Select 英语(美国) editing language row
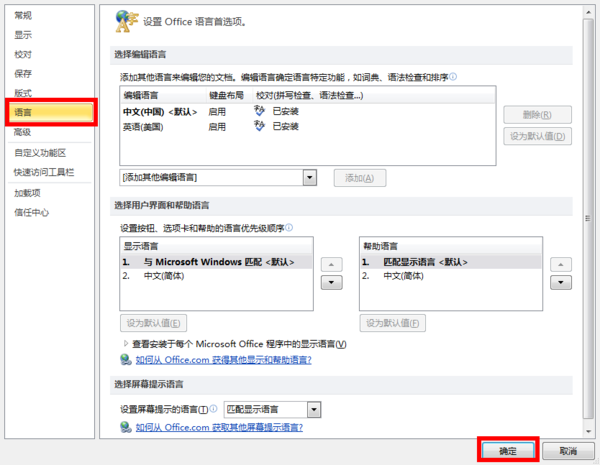Image resolution: width=600 pixels, height=465 pixels. coord(308,127)
